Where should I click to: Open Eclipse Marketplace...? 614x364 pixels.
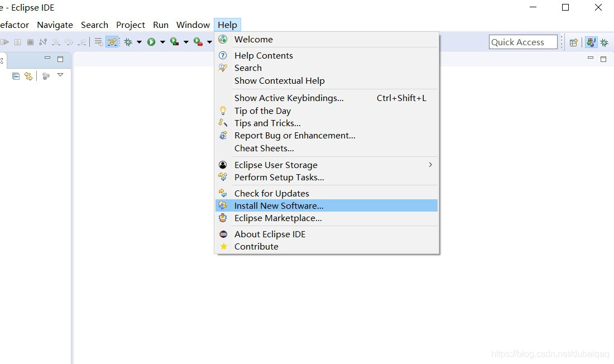pyautogui.click(x=327, y=218)
